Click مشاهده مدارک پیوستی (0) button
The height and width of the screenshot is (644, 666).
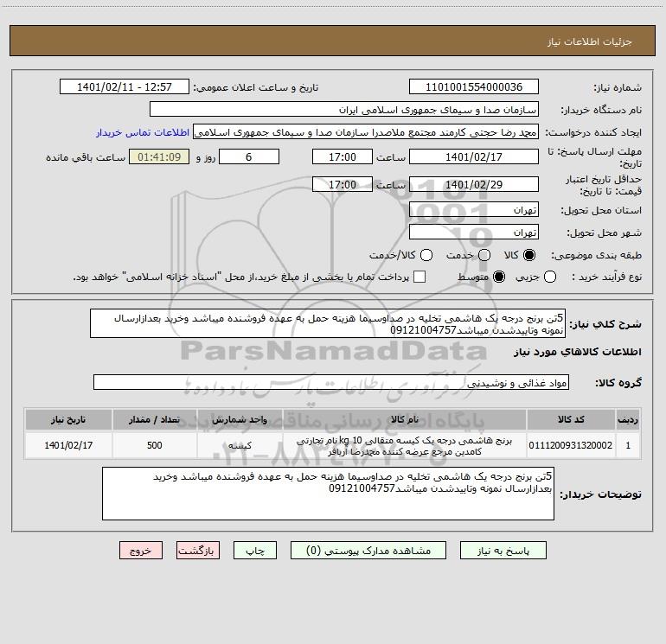368,551
